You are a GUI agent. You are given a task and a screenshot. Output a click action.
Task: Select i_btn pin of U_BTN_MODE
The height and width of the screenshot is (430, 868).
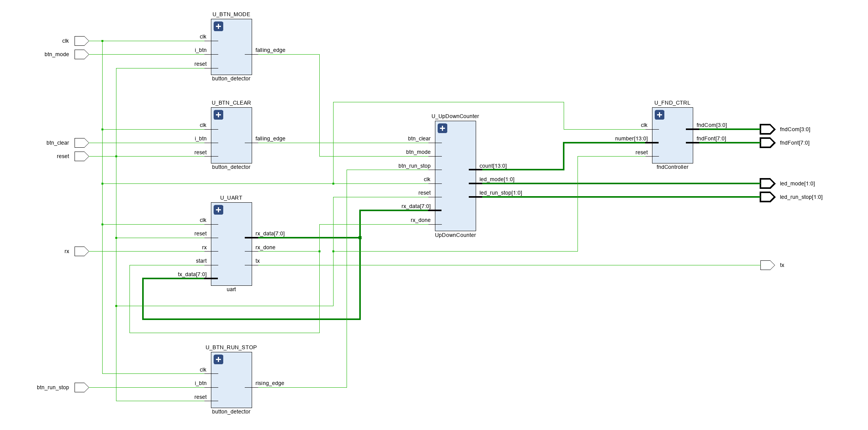pyautogui.click(x=201, y=50)
